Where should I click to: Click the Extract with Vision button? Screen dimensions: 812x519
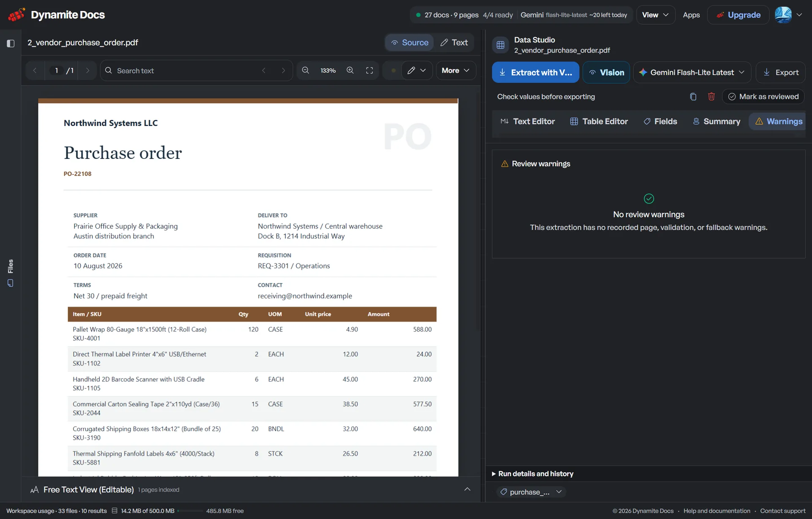535,72
